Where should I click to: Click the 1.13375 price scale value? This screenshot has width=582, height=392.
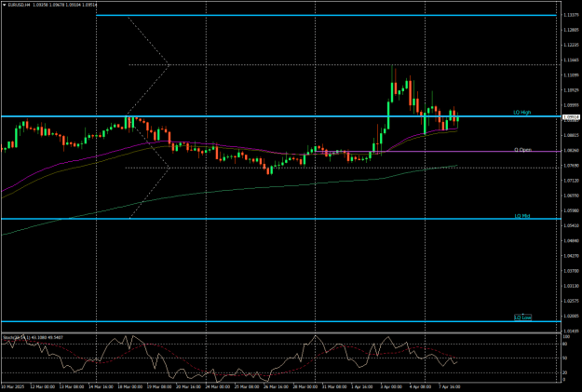pos(571,15)
